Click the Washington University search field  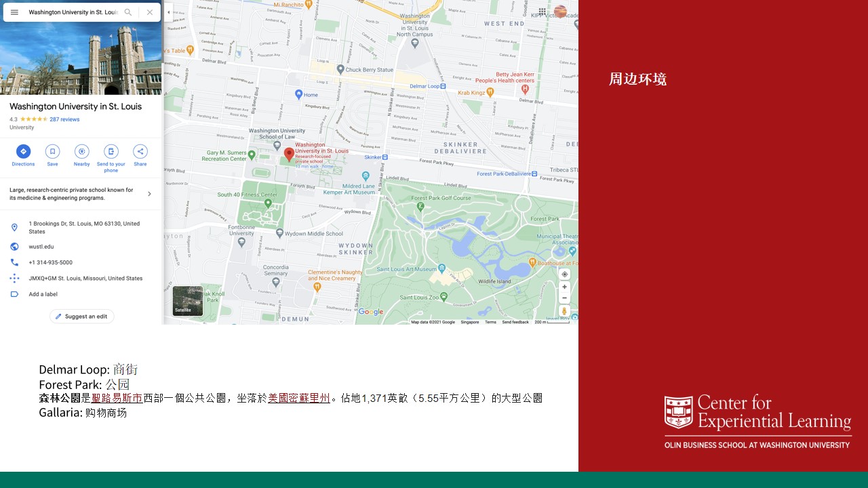coord(73,12)
